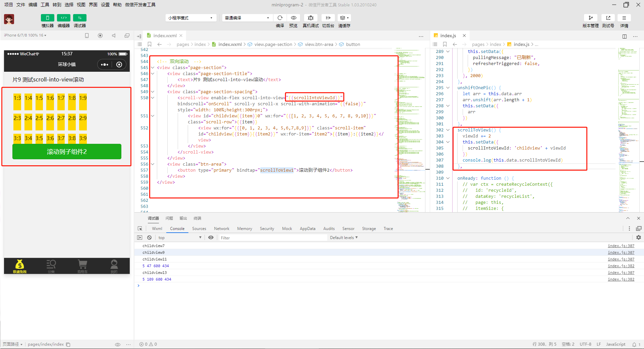Toggle the debugger panel button
The width and height of the screenshot is (644, 349).
pyautogui.click(x=79, y=18)
